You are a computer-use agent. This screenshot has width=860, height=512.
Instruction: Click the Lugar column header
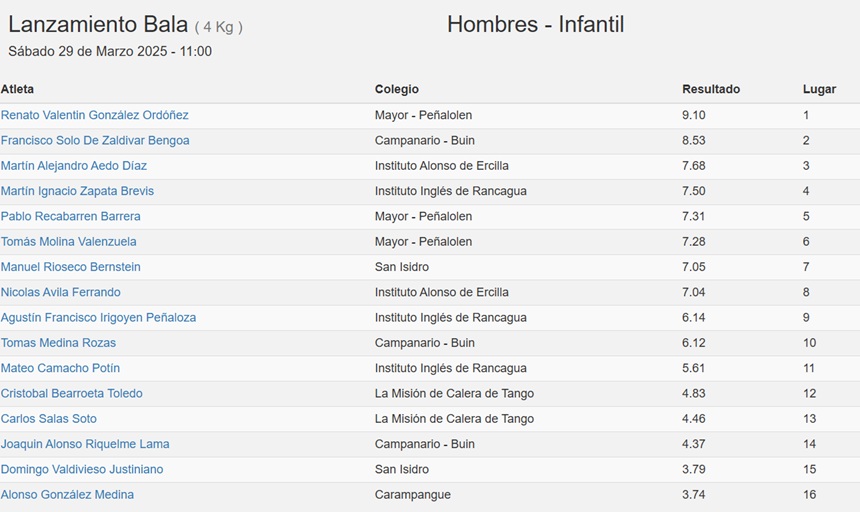click(819, 89)
